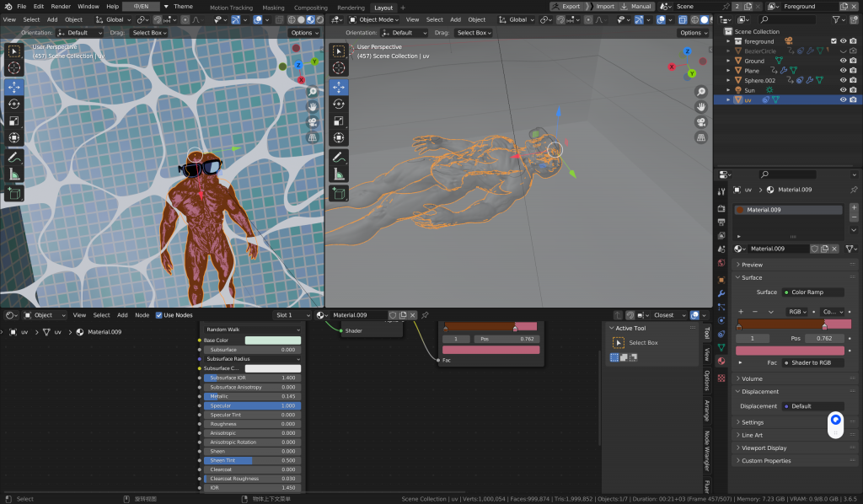Open the Modifiers wrench properties tab
863x504 pixels.
tap(721, 293)
